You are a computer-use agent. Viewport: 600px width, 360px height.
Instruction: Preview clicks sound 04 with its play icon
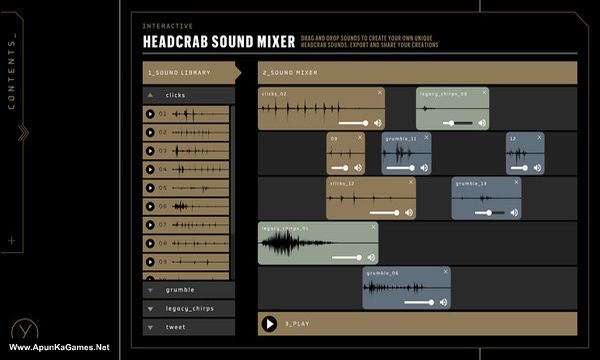(x=150, y=169)
